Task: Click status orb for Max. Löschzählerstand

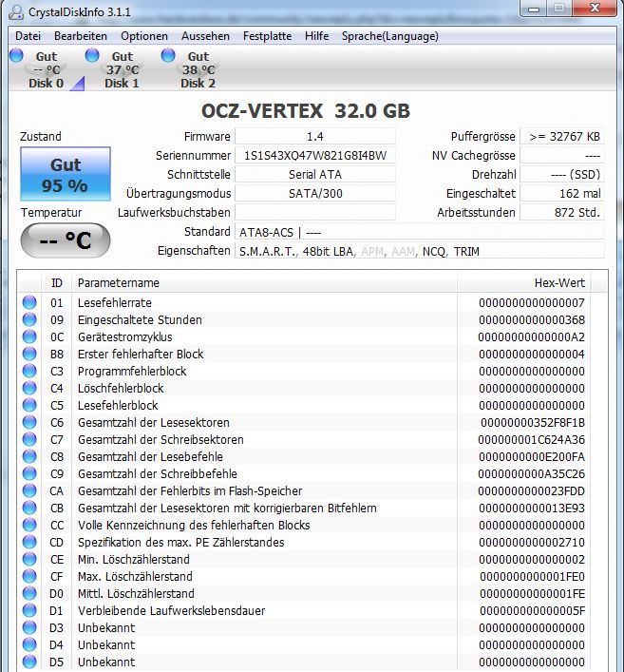Action: coord(29,576)
